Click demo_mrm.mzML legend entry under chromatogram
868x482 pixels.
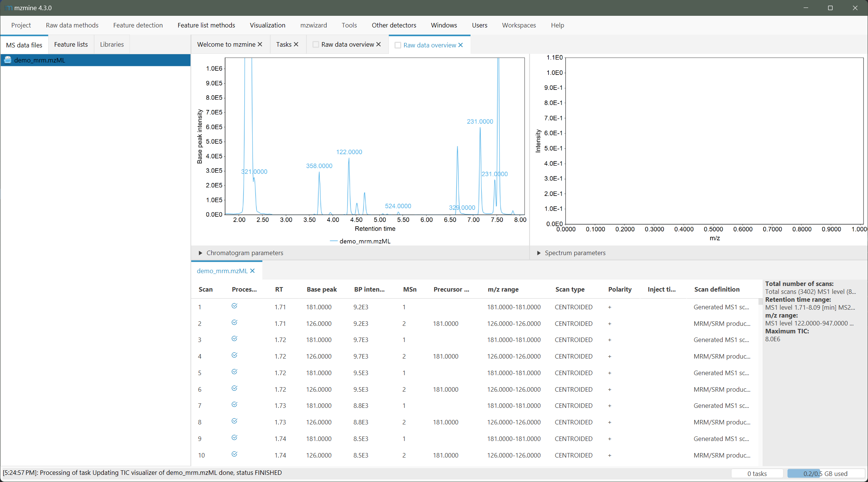click(x=360, y=241)
